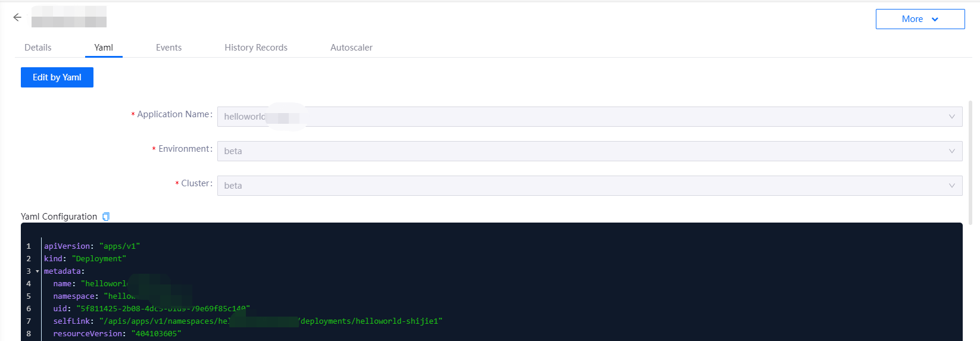Click the apiVersion line in the YAML editor
The height and width of the screenshot is (341, 980).
pos(92,246)
